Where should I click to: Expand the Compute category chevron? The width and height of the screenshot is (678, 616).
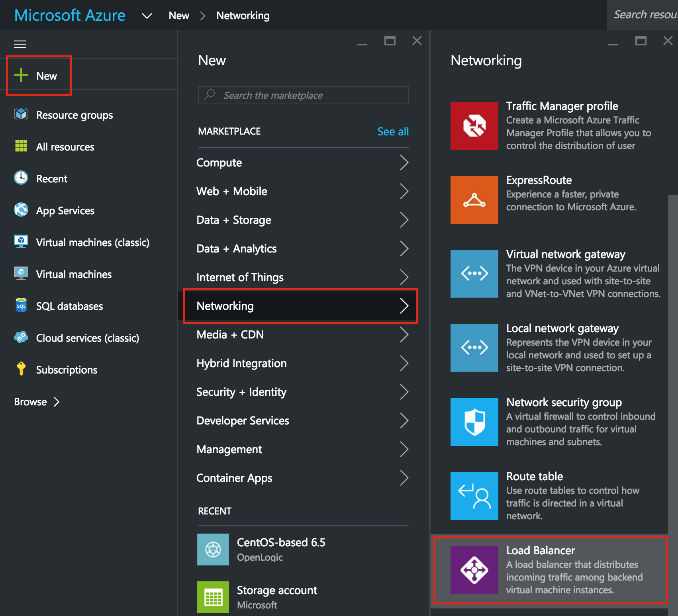click(404, 162)
